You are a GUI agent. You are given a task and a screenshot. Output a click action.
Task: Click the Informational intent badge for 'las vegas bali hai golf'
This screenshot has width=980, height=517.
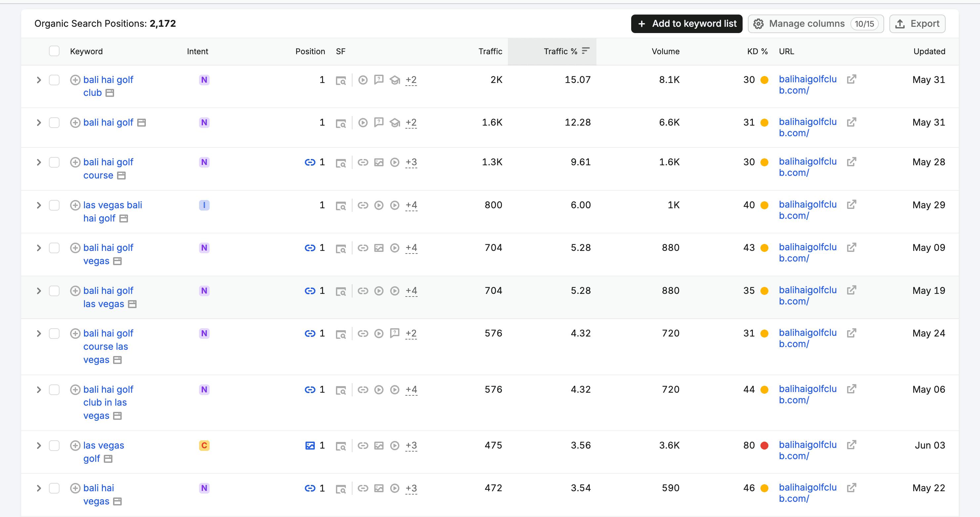click(204, 205)
